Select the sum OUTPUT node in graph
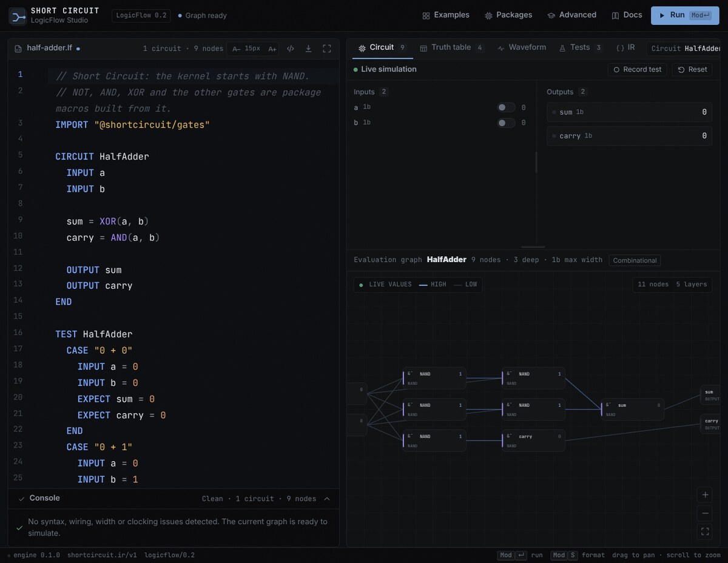This screenshot has width=728, height=563. tap(710, 396)
